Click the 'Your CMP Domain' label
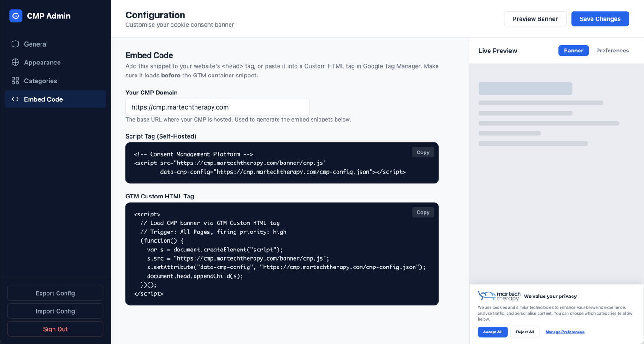 [151, 93]
